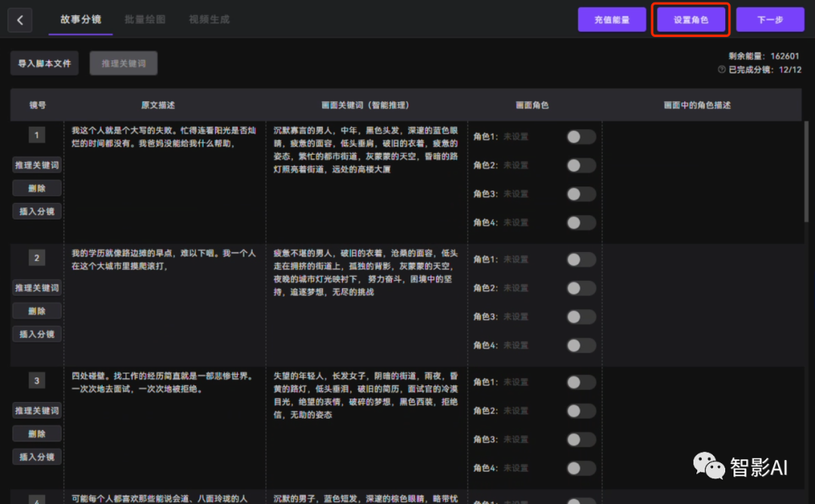This screenshot has width=815, height=504.
Task: Infer keywords for shot 2
Action: [x=37, y=288]
